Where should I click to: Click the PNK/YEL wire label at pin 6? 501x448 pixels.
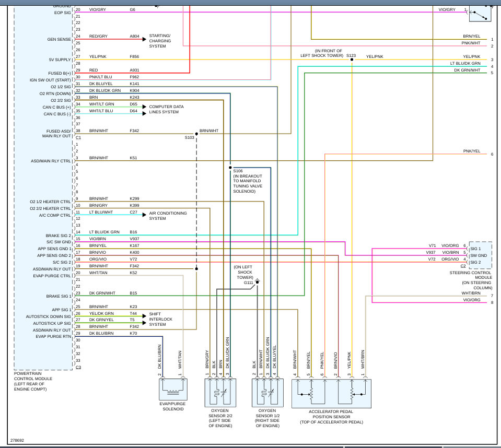(472, 151)
